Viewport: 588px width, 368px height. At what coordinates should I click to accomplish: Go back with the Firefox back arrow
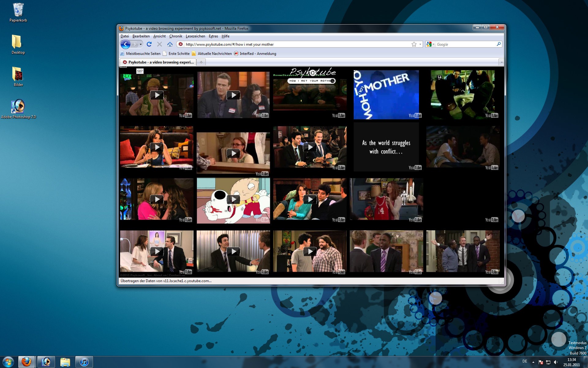click(x=125, y=44)
